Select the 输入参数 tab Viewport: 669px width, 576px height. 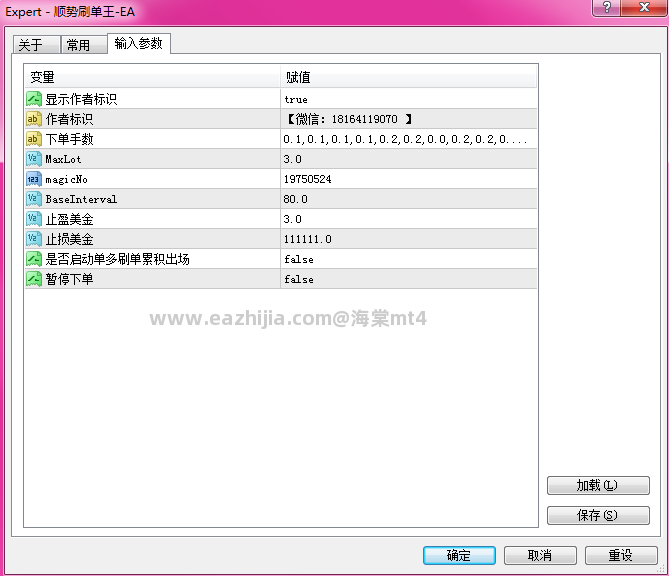(x=139, y=44)
